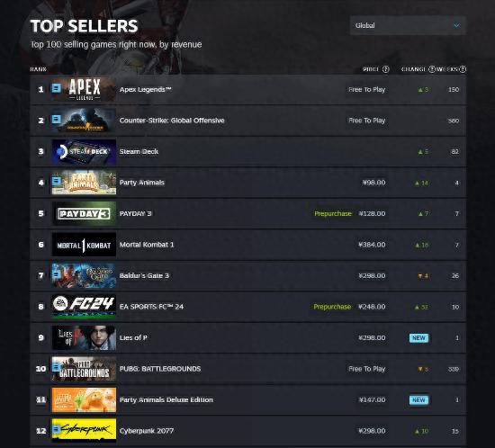Click Free To Play label for Apex Legends
This screenshot has height=448, width=495.
(x=367, y=90)
